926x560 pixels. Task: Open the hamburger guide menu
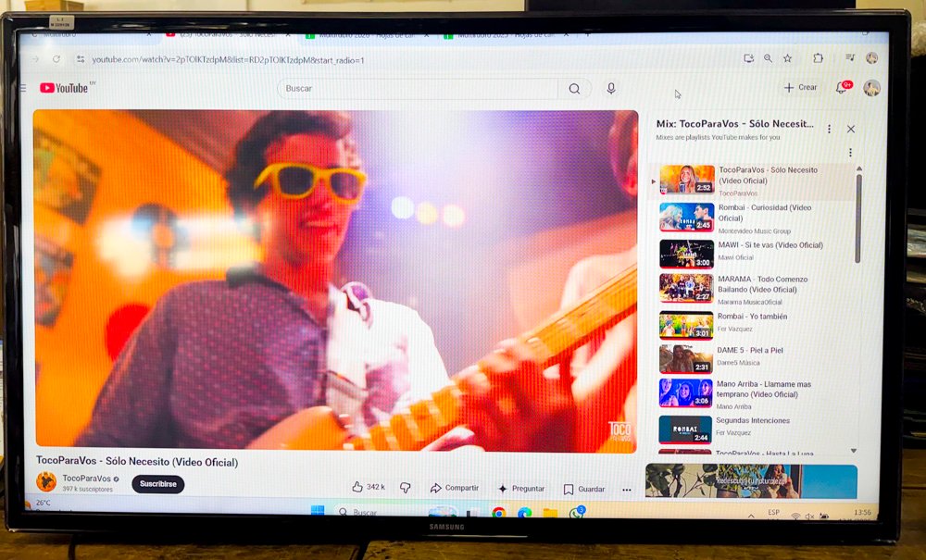click(x=23, y=88)
